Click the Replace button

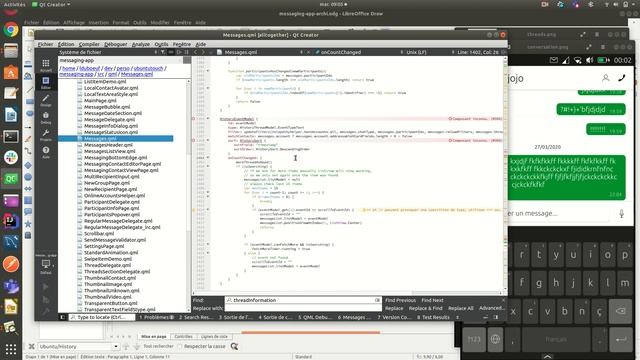pyautogui.click(x=394, y=308)
